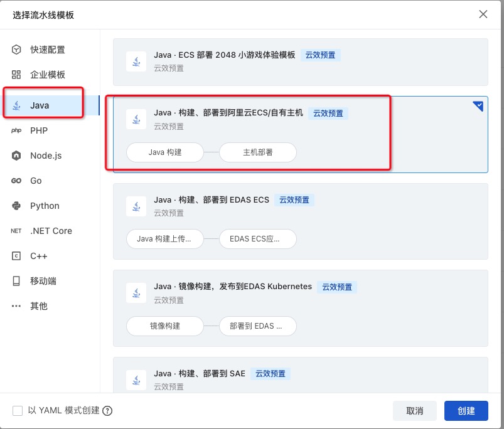This screenshot has width=504, height=429.
Task: Open the YAML mode help question icon
Action: point(107,411)
